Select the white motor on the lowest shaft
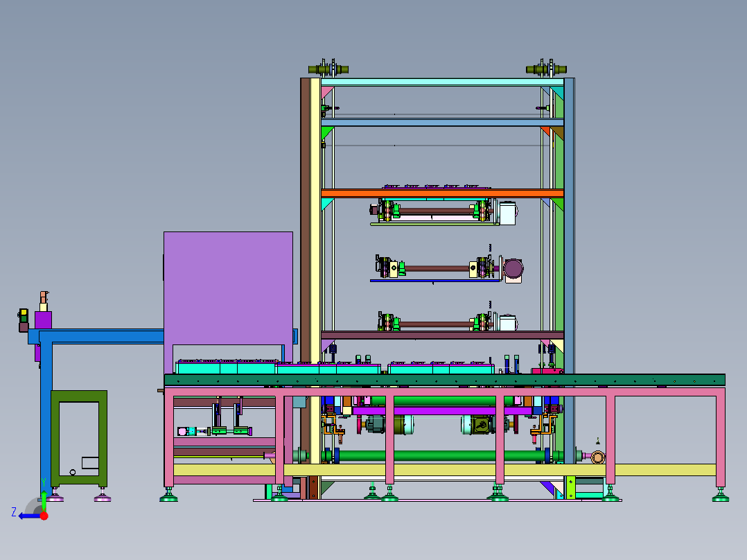 pyautogui.click(x=508, y=323)
